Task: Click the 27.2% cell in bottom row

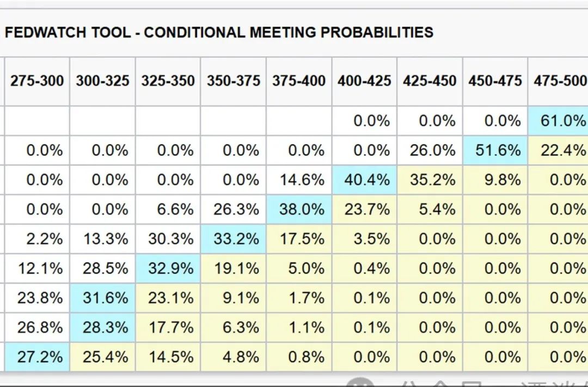Action: (40, 357)
